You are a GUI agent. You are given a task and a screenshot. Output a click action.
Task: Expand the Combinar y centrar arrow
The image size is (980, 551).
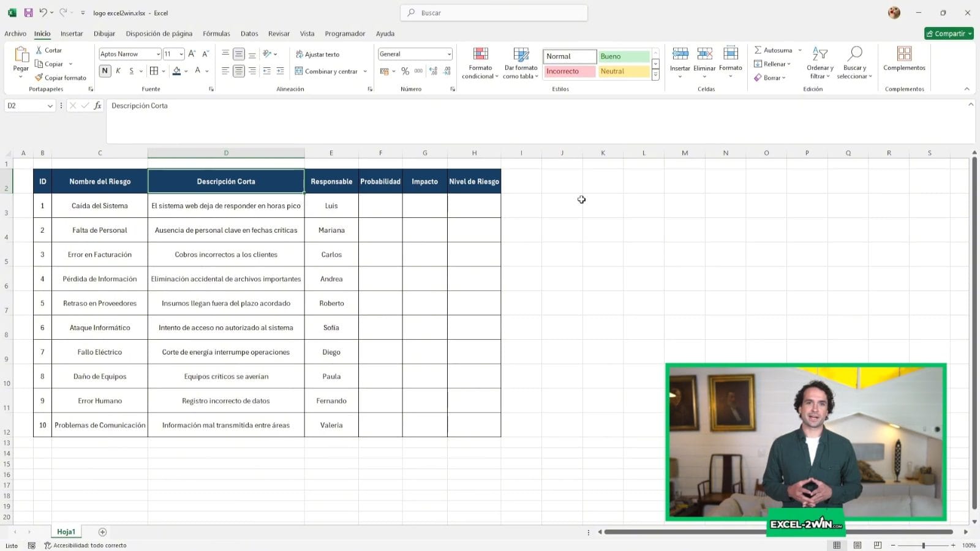tap(365, 72)
